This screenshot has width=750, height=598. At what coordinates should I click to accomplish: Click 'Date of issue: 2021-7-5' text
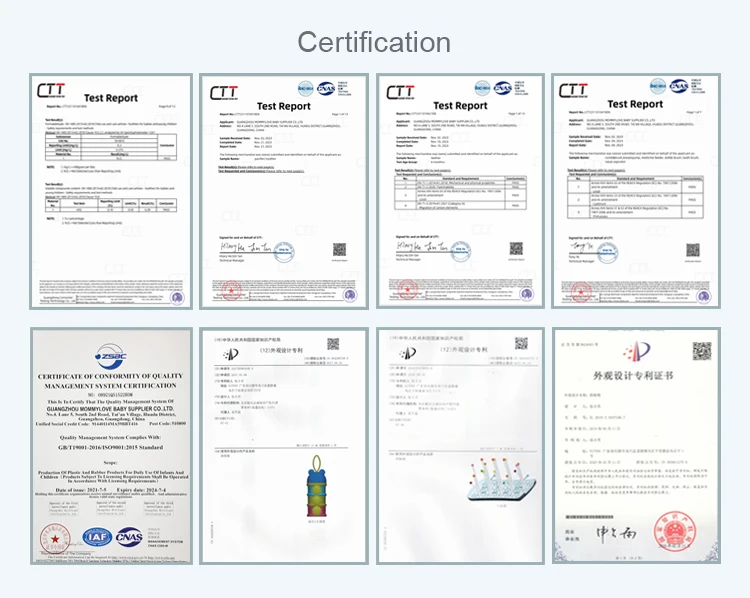coord(81,490)
